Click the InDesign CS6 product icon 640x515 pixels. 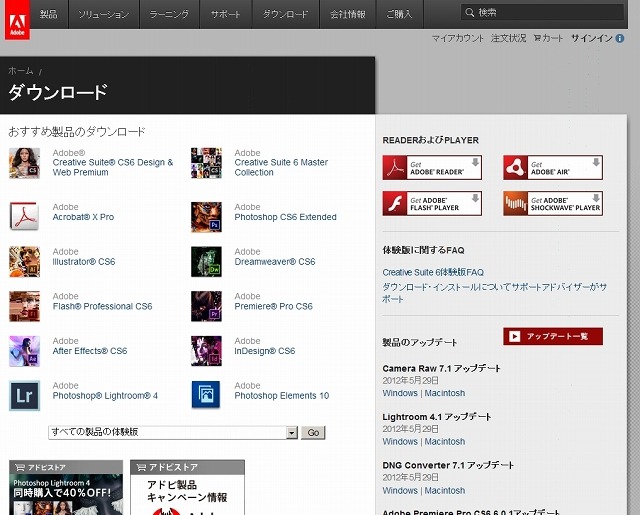207,351
